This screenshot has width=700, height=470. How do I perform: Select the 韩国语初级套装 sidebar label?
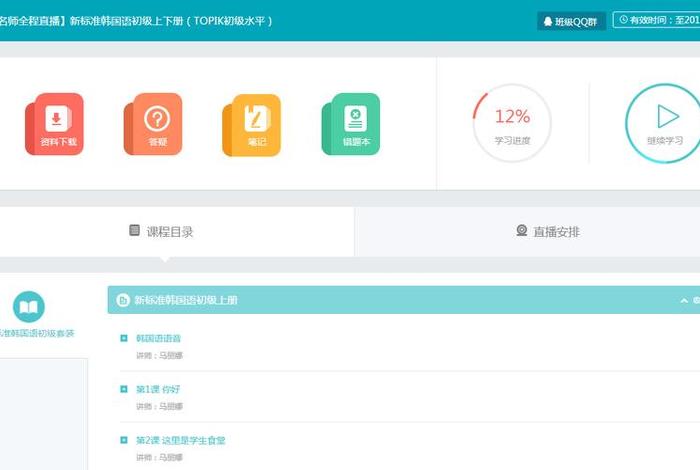[x=37, y=333]
